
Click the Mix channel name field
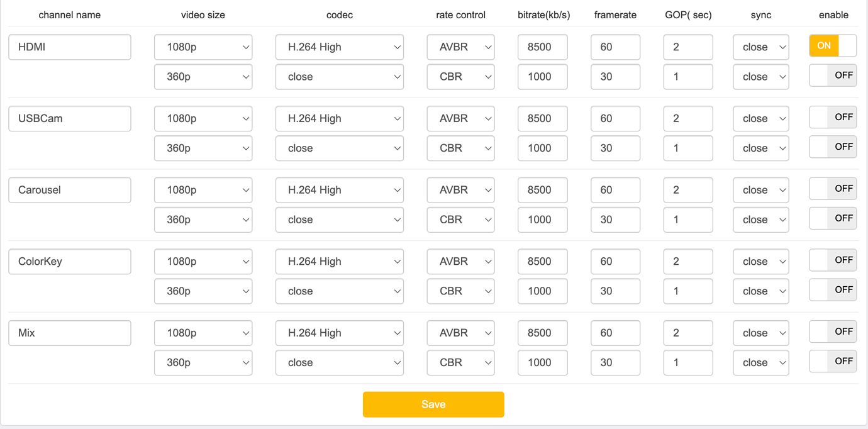click(70, 333)
